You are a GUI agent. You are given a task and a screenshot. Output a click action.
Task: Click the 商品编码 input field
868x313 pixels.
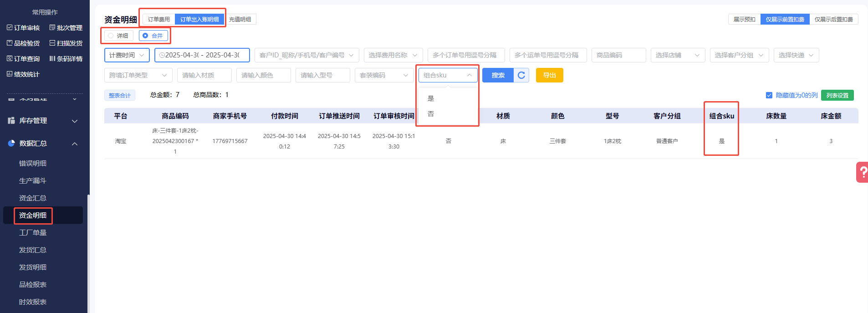point(618,55)
